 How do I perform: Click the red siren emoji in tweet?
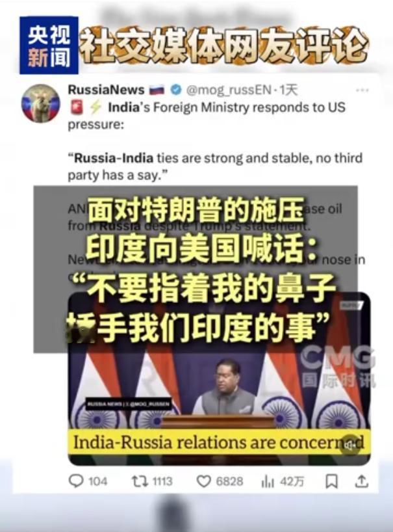click(77, 107)
